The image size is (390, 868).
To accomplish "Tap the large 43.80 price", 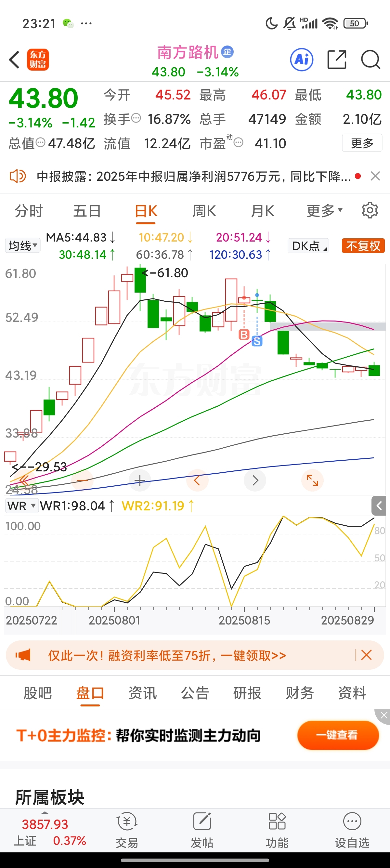I will (x=43, y=99).
